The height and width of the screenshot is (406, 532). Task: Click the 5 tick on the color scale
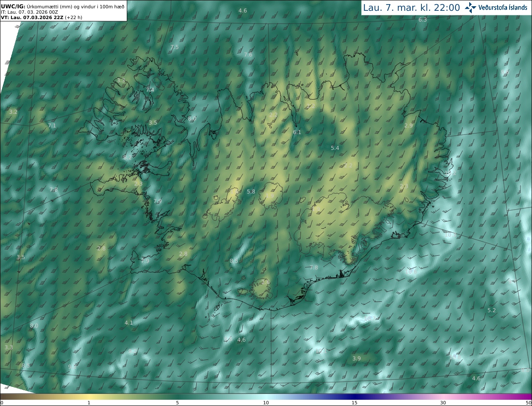(x=177, y=403)
